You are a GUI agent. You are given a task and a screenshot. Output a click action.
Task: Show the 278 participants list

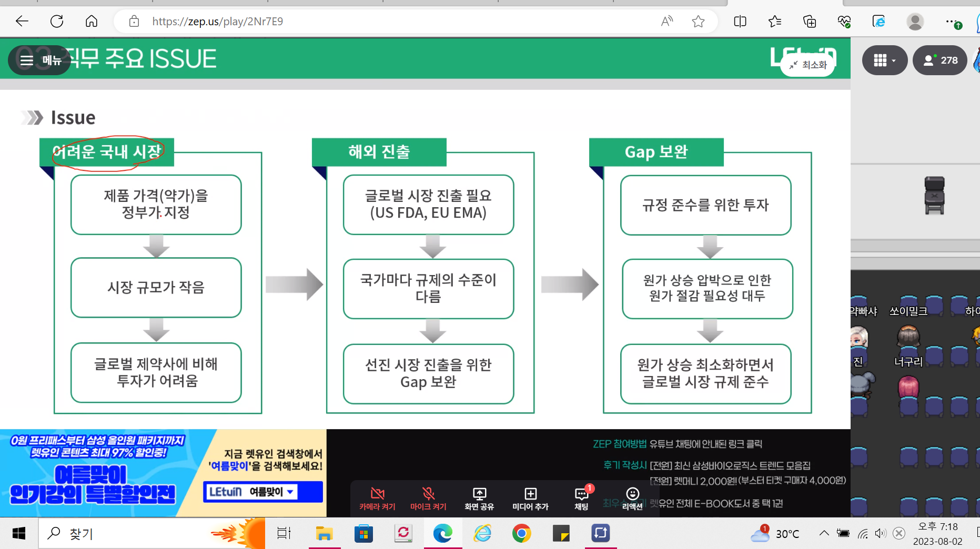940,60
